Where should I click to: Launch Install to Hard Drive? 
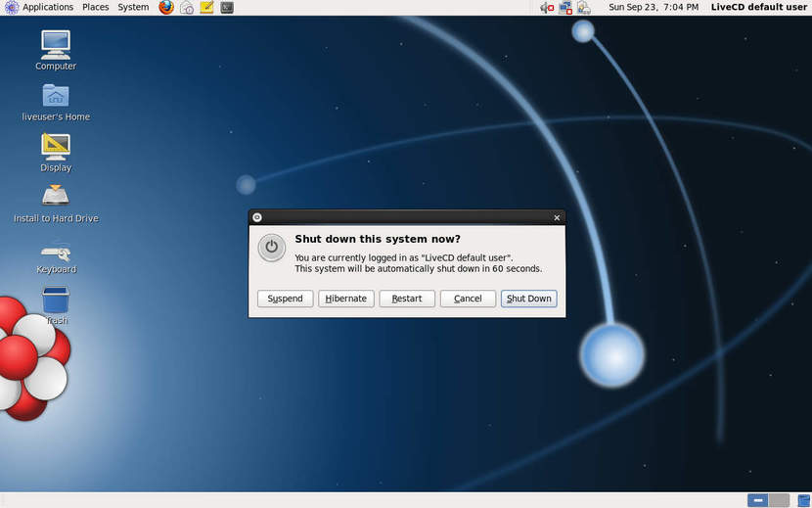point(56,196)
